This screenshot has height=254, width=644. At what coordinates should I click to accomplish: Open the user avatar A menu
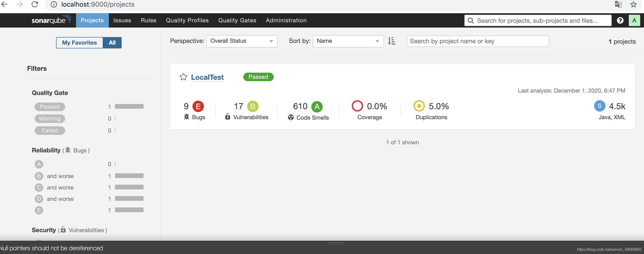click(x=634, y=20)
